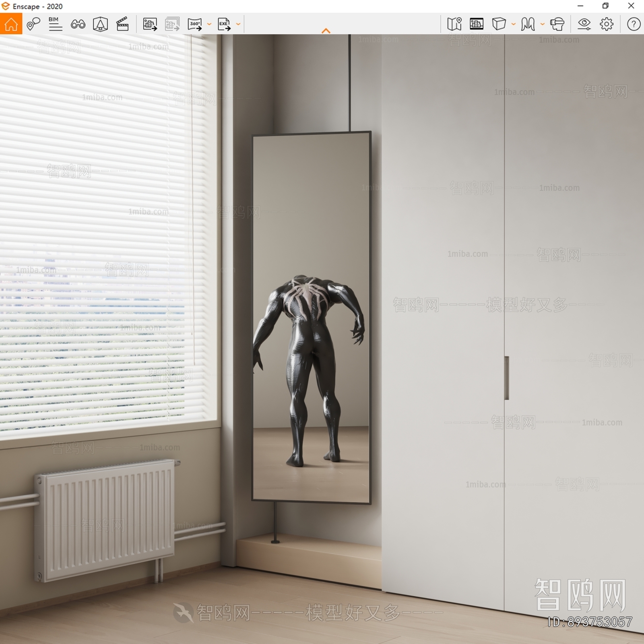Click the cube projection mode icon
This screenshot has width=644, height=644.
click(499, 24)
